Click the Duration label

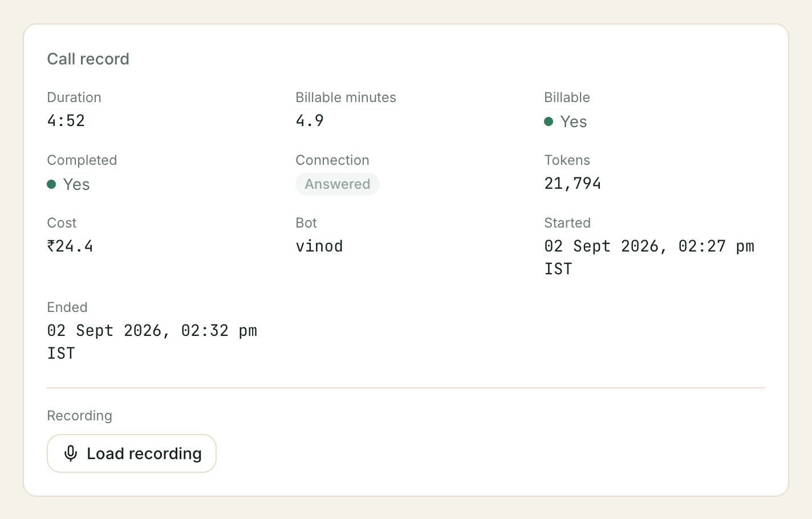click(x=74, y=98)
